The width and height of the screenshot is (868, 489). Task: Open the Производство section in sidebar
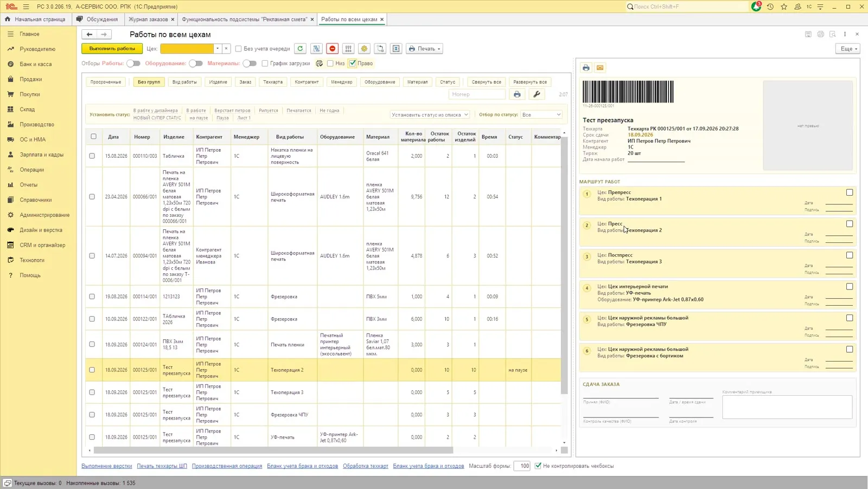coord(37,124)
